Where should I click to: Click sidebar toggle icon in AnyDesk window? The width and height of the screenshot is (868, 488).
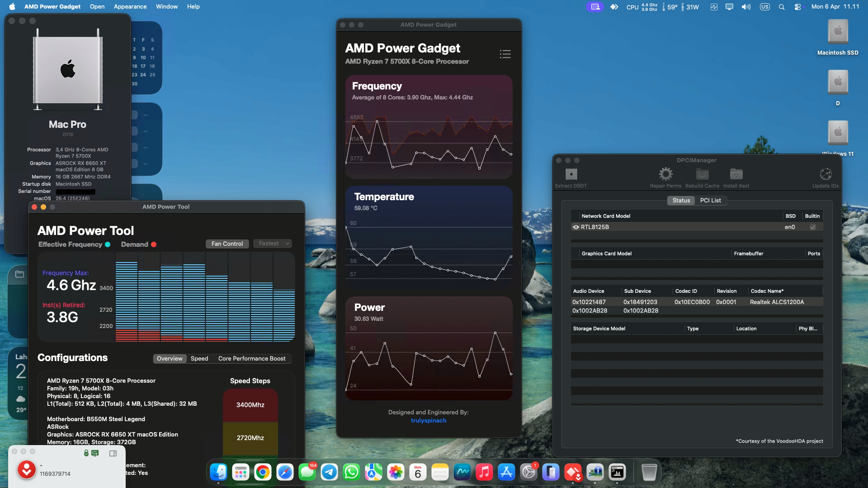click(x=113, y=453)
